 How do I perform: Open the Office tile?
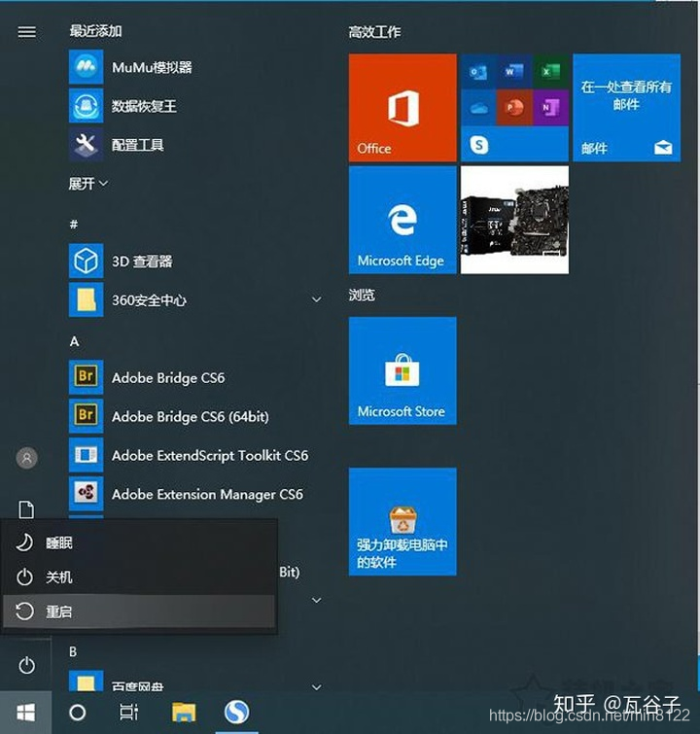(x=402, y=108)
